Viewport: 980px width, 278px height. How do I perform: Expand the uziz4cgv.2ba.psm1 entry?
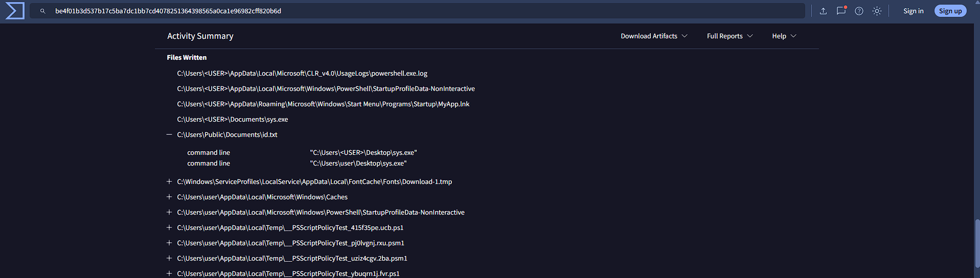(169, 258)
